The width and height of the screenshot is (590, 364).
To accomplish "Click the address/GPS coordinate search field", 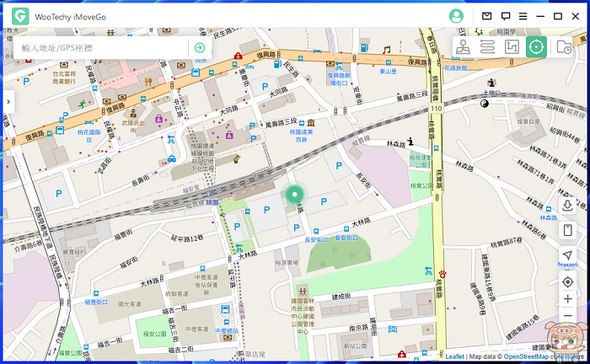I will (101, 48).
